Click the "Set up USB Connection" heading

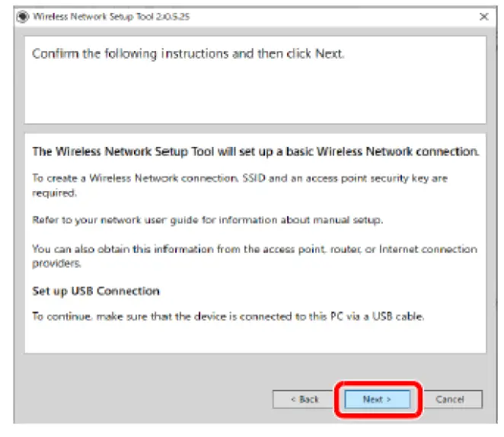click(x=95, y=291)
